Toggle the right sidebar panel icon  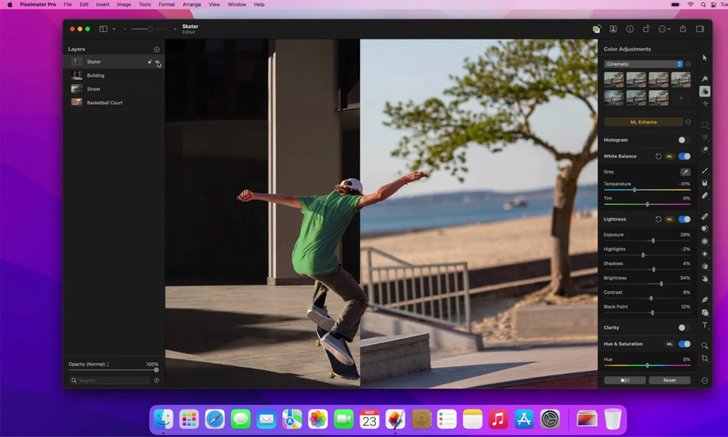pyautogui.click(x=700, y=29)
